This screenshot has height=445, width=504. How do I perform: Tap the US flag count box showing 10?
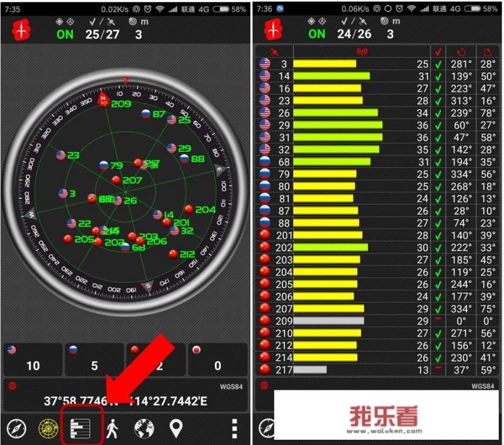[33, 360]
